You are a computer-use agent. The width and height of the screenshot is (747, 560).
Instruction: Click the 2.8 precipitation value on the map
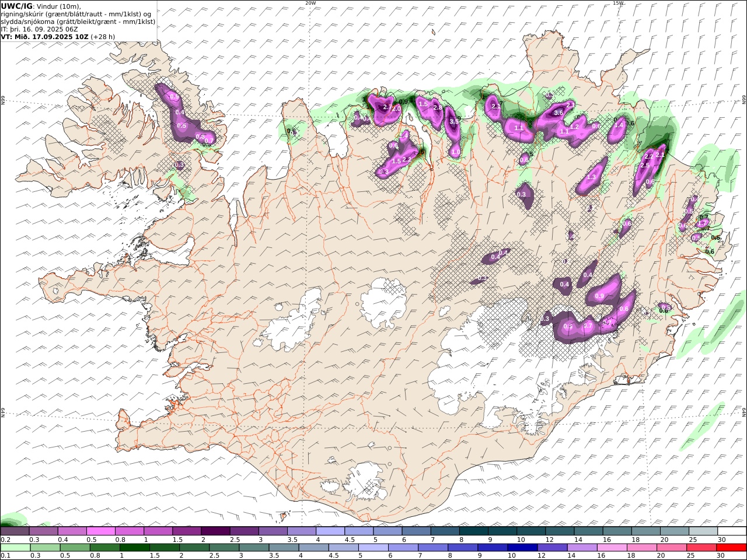click(x=438, y=107)
